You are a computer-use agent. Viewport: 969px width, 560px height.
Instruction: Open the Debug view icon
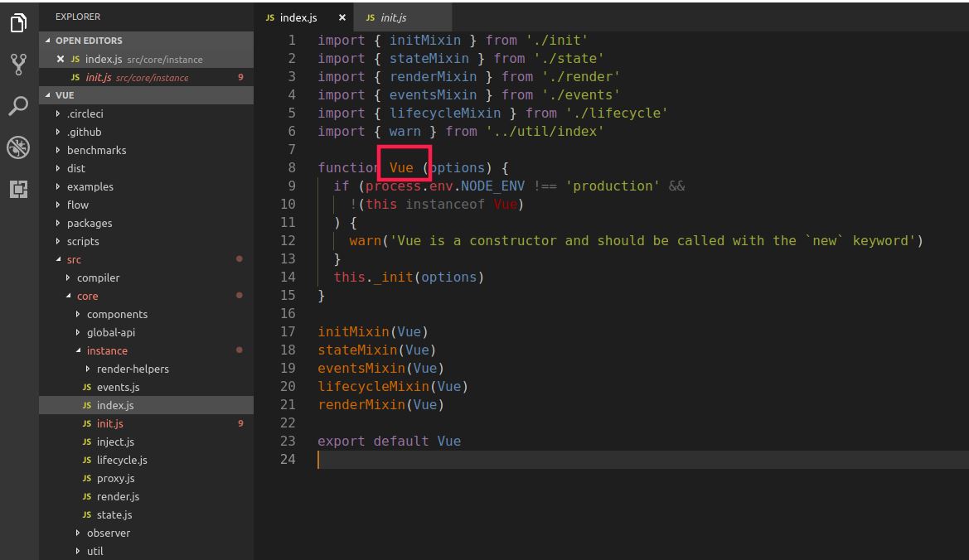click(18, 147)
